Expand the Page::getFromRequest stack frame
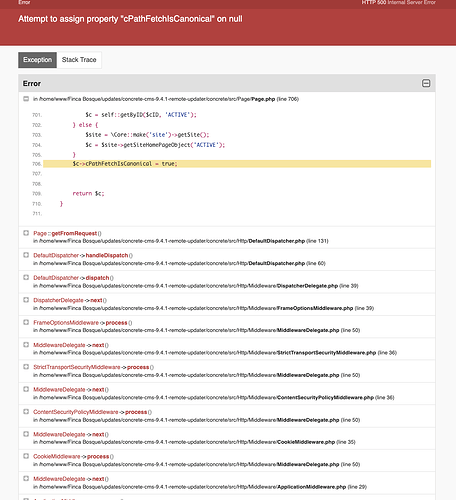 (26, 233)
